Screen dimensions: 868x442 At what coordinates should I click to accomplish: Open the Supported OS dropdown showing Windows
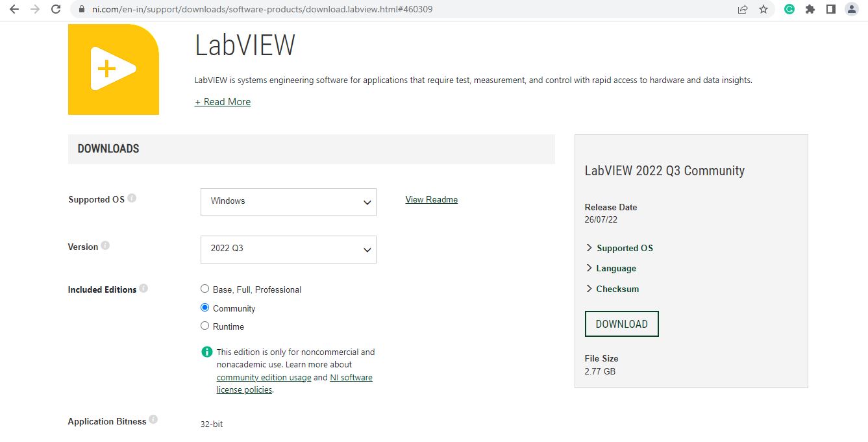pos(288,202)
